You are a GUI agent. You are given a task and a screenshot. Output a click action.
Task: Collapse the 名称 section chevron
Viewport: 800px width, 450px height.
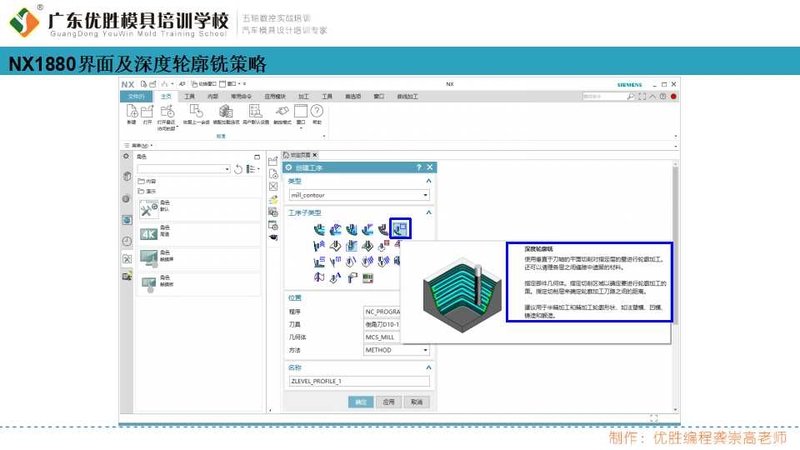click(x=429, y=367)
